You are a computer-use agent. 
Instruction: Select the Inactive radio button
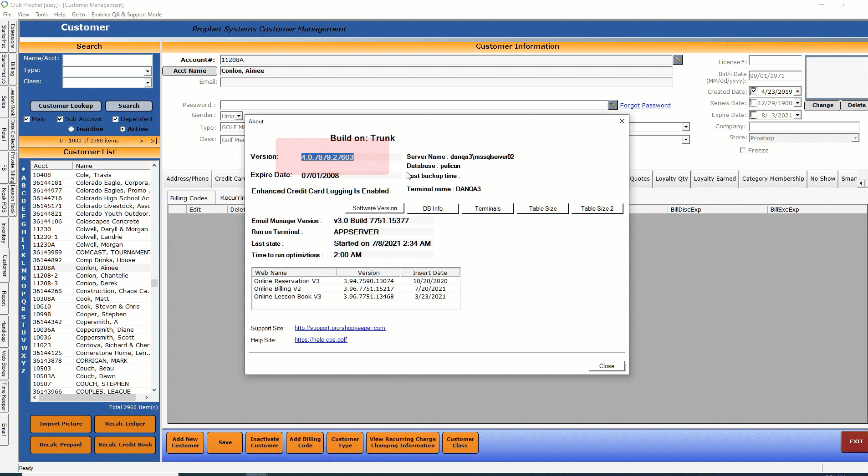[71, 129]
